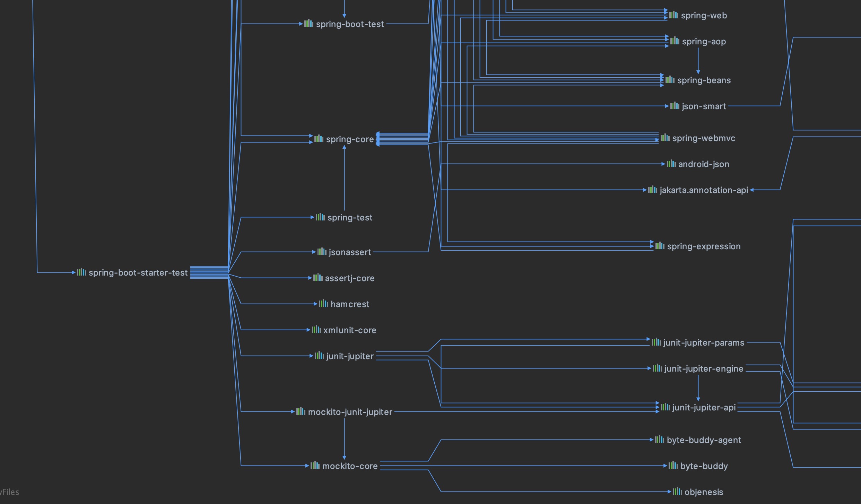Select the junit-jupiter node label
Screen dimensions: 861x504
pyautogui.click(x=350, y=356)
